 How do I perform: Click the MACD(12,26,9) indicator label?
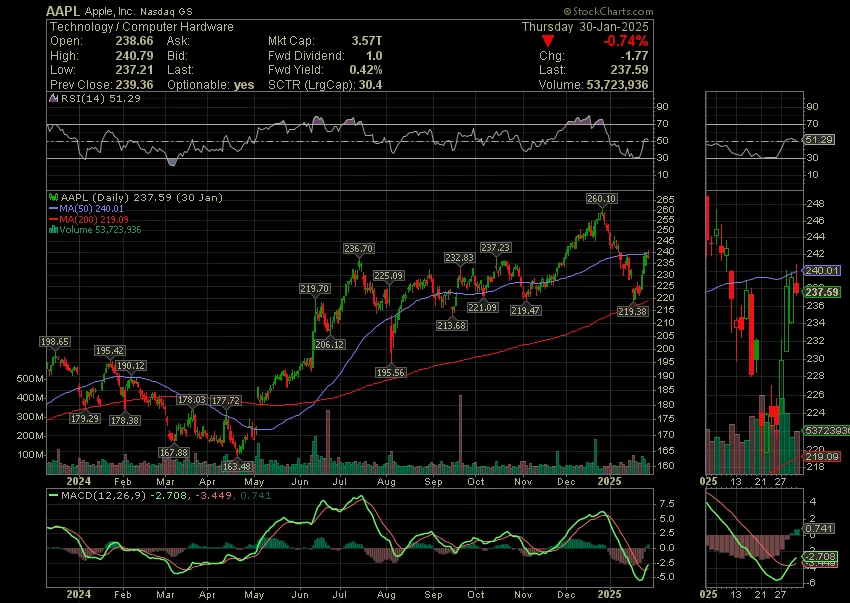(104, 495)
